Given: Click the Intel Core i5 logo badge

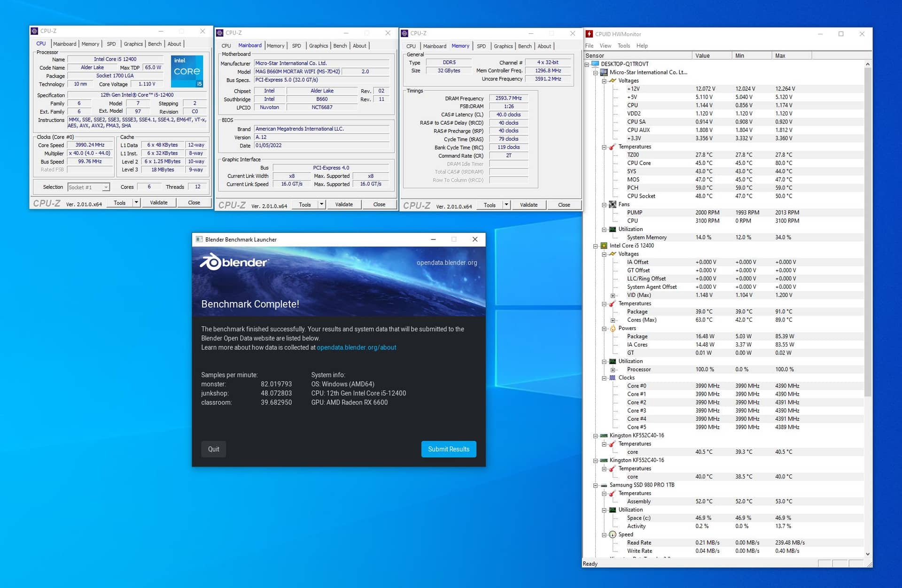Looking at the screenshot, I should (187, 71).
